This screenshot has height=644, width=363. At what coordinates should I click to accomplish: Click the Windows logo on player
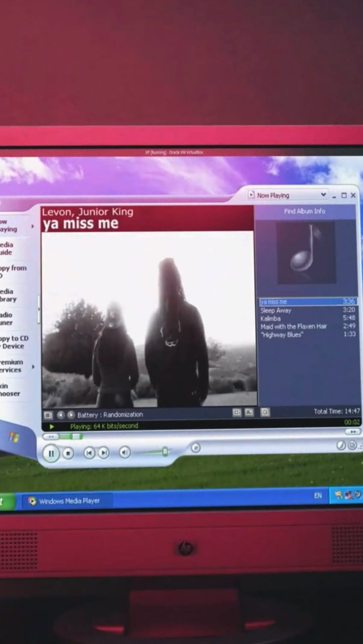tap(14, 437)
